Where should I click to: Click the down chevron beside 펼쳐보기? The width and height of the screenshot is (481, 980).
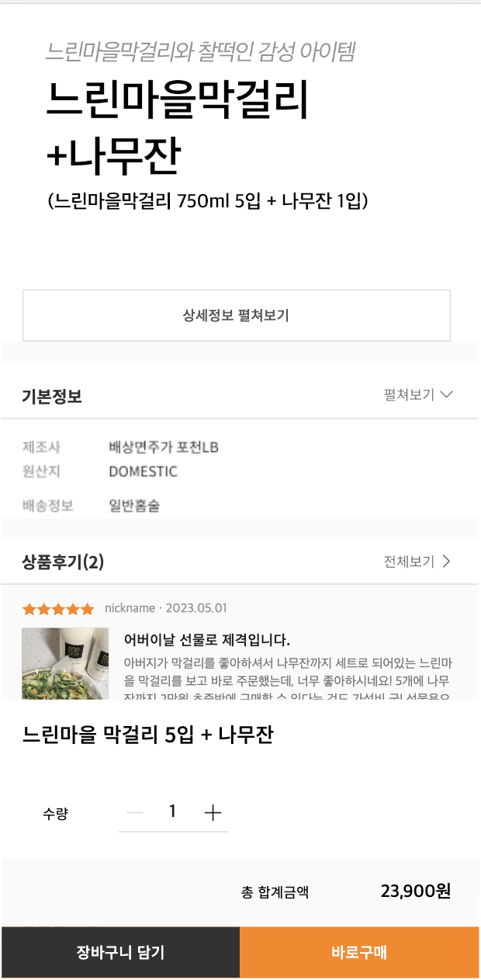[x=446, y=395]
